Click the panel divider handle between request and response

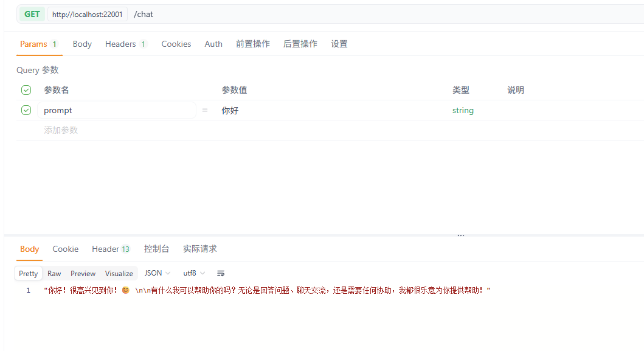click(460, 234)
